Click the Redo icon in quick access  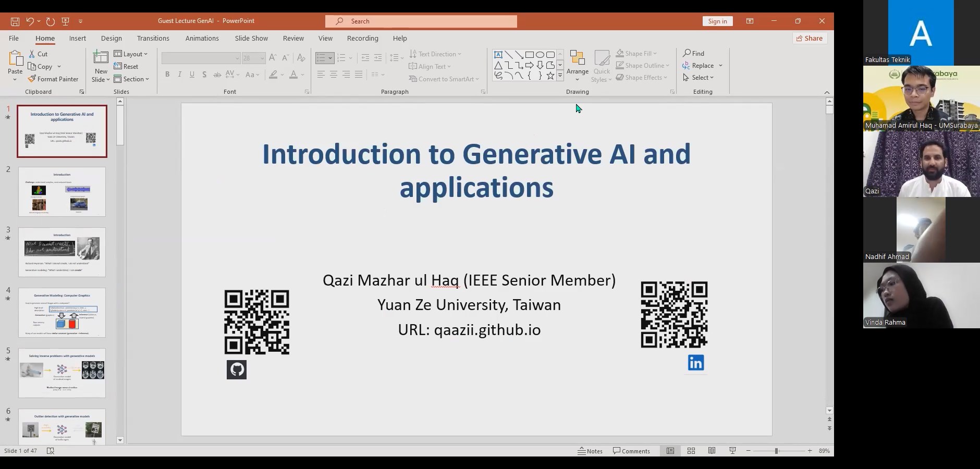(50, 21)
